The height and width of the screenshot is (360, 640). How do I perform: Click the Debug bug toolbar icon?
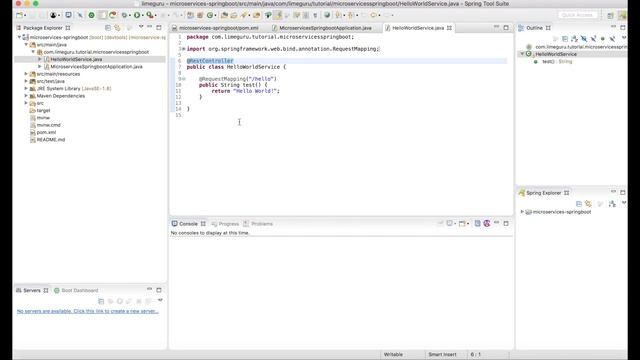click(x=125, y=15)
